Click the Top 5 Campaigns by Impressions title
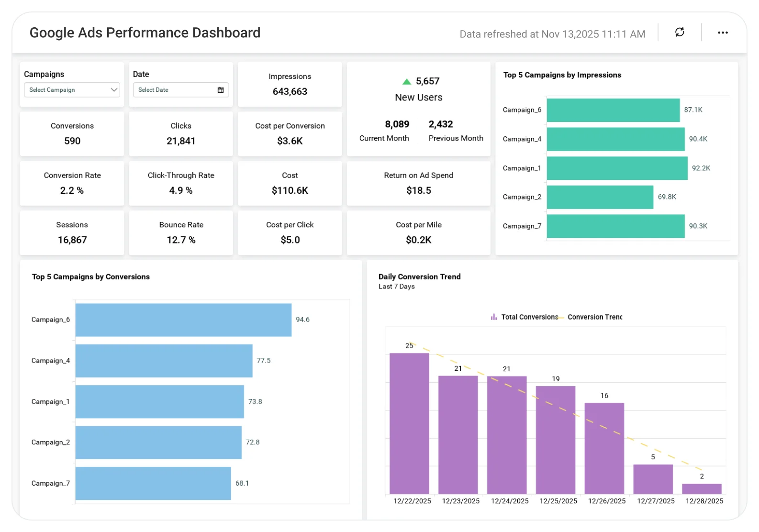The height and width of the screenshot is (532, 759). [x=562, y=75]
